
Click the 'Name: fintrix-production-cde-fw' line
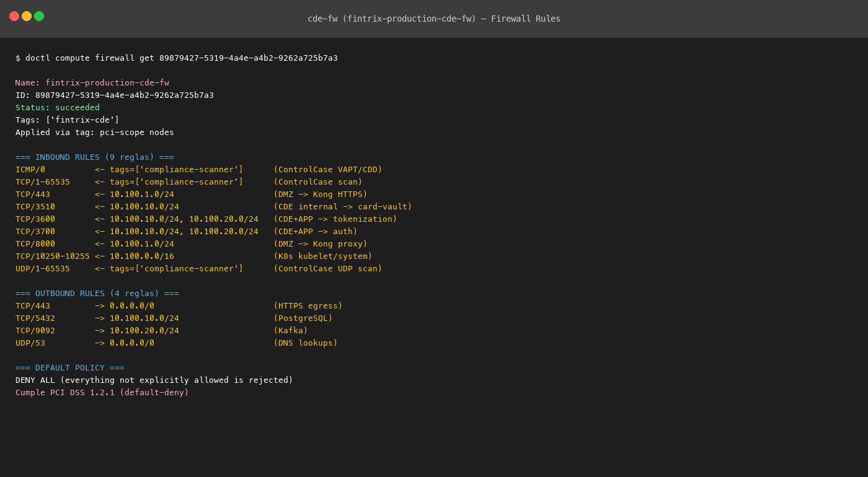point(92,82)
